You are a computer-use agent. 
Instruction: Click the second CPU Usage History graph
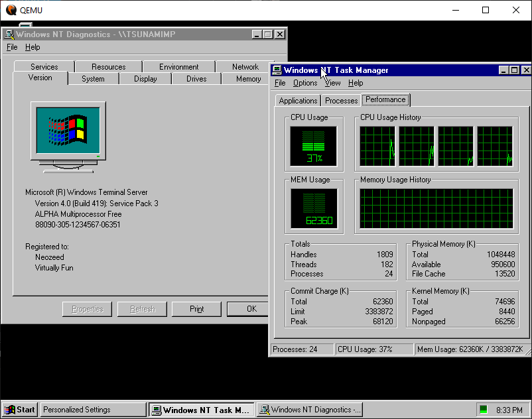click(417, 146)
